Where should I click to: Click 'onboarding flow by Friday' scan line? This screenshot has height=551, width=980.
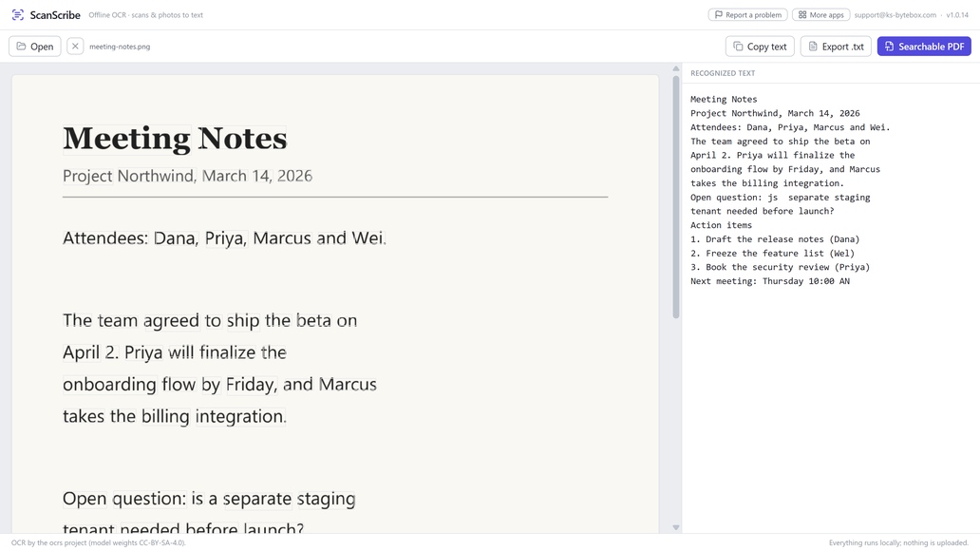pos(219,384)
